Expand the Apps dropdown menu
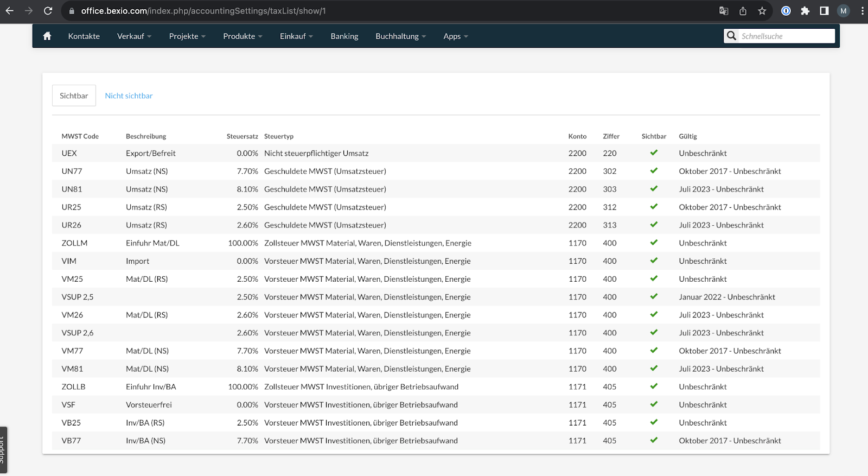Image resolution: width=868 pixels, height=476 pixels. point(455,36)
